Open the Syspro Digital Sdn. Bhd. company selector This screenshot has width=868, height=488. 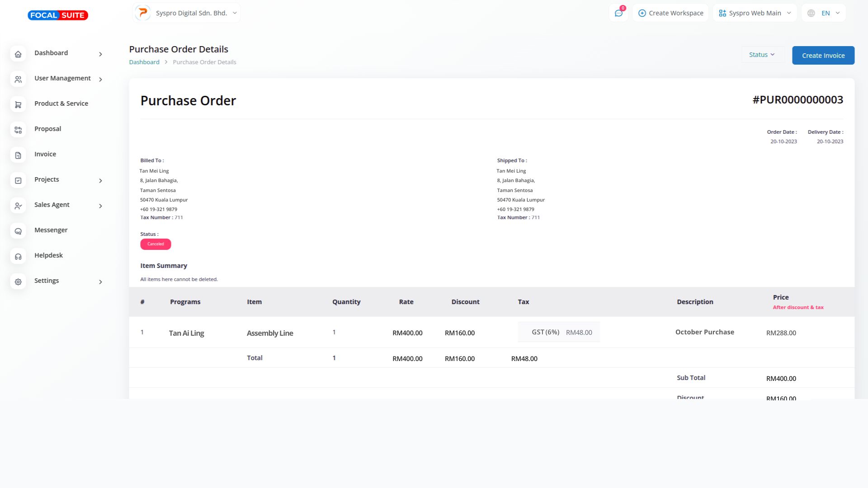point(187,13)
